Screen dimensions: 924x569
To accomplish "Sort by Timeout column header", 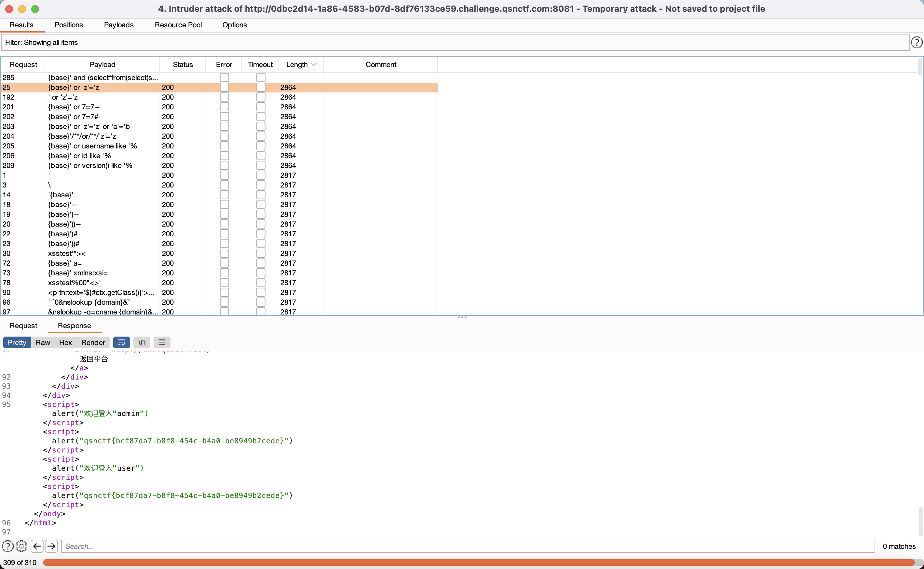I will (x=260, y=65).
